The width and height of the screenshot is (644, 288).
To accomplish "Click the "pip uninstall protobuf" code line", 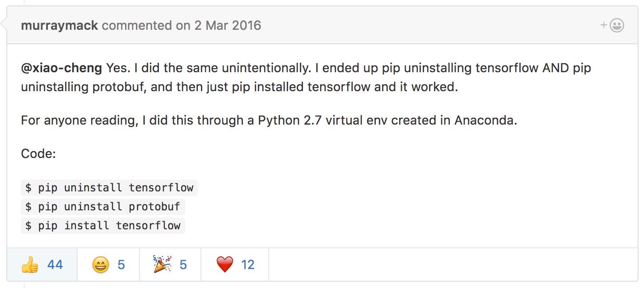I will (x=103, y=207).
